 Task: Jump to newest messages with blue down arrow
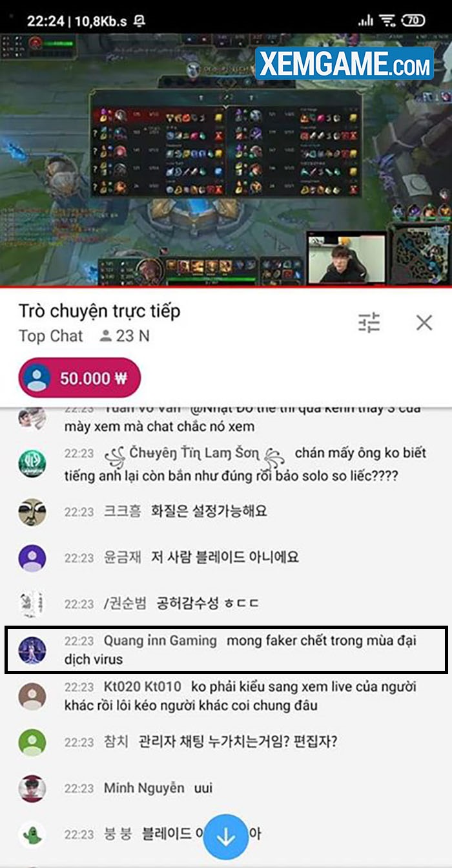[x=225, y=836]
